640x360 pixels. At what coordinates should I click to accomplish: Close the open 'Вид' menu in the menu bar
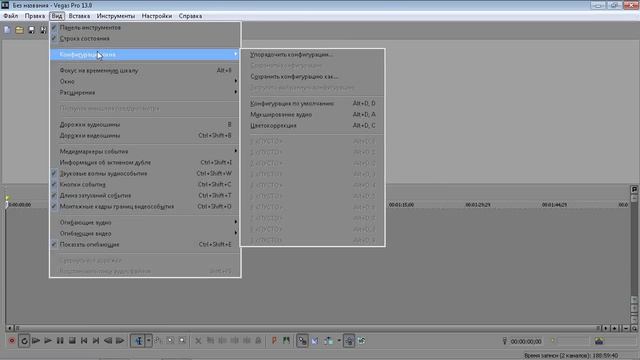pyautogui.click(x=57, y=16)
